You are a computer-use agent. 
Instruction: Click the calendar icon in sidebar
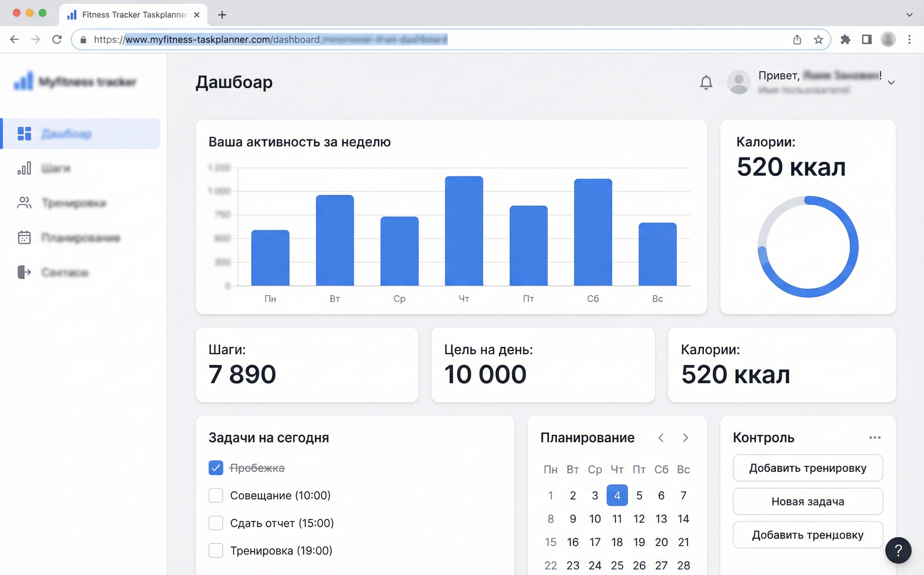point(24,237)
